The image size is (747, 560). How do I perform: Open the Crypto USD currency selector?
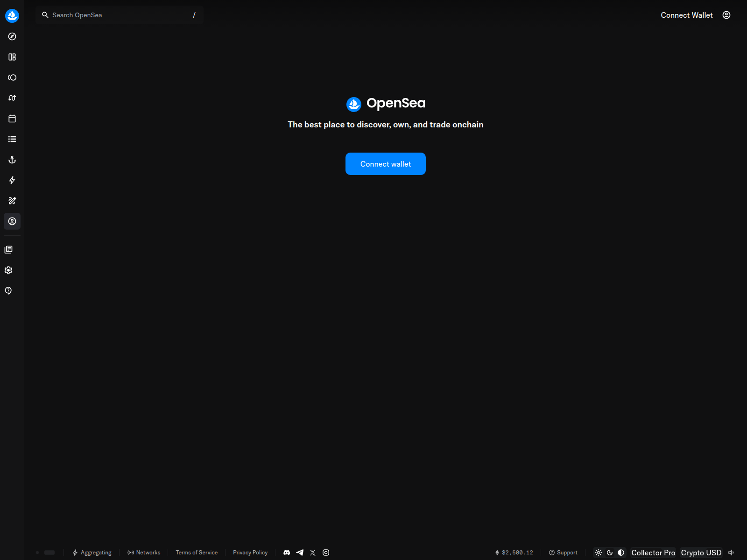tap(701, 553)
